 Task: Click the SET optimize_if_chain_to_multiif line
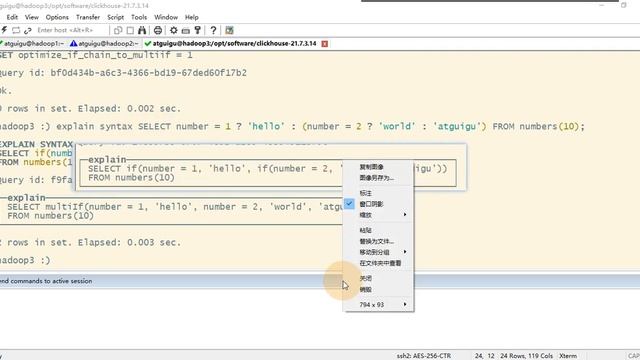click(x=96, y=55)
